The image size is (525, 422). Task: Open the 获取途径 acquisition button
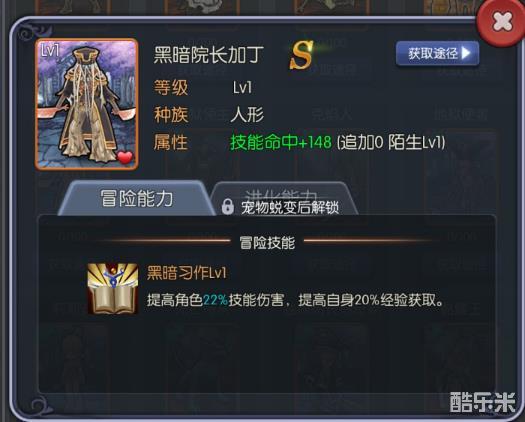tap(437, 53)
